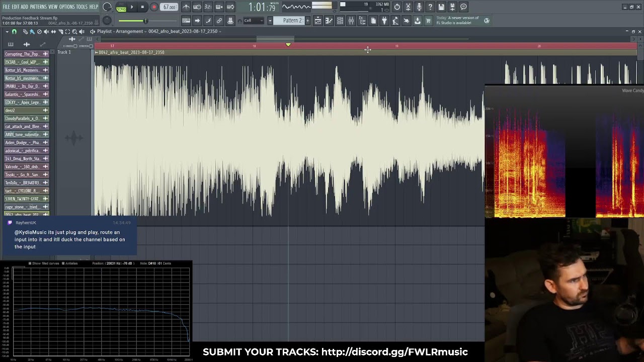This screenshot has height=362, width=644.
Task: Toggle multilink stamp button
Action: [230, 21]
